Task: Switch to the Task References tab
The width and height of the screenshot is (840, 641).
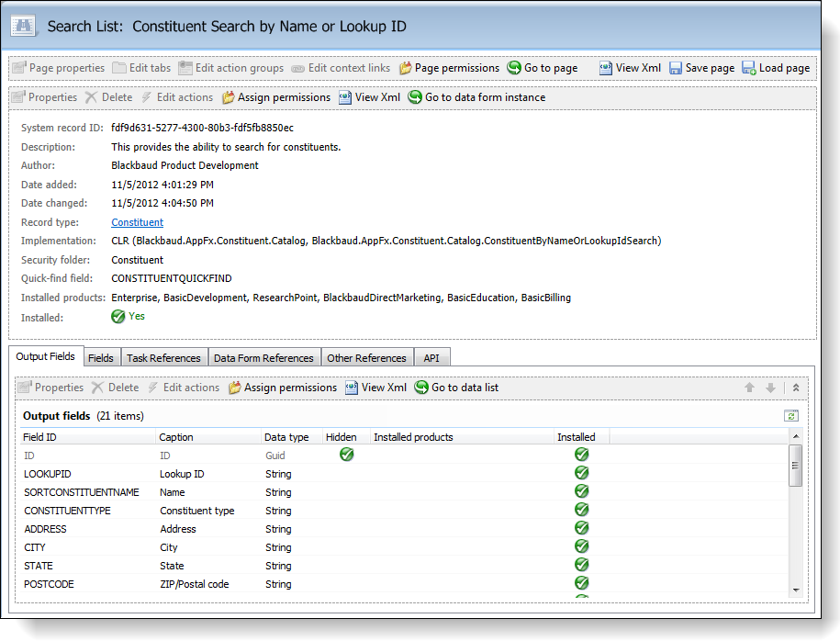Action: [x=163, y=358]
